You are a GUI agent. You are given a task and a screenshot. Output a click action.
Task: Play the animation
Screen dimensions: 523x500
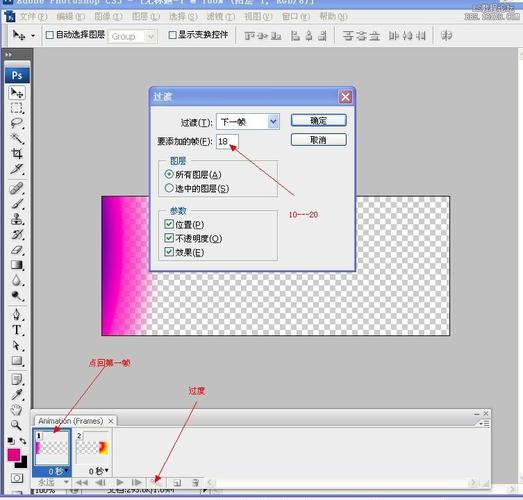pyautogui.click(x=120, y=482)
